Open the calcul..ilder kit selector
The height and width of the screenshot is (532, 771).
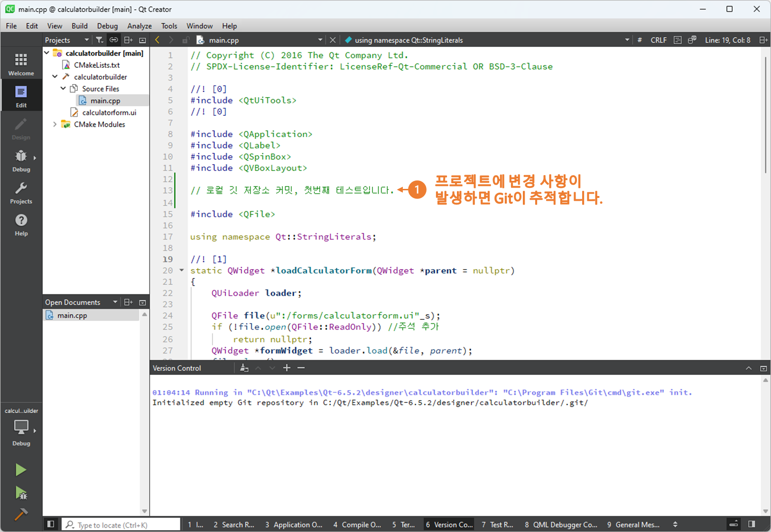(x=21, y=427)
